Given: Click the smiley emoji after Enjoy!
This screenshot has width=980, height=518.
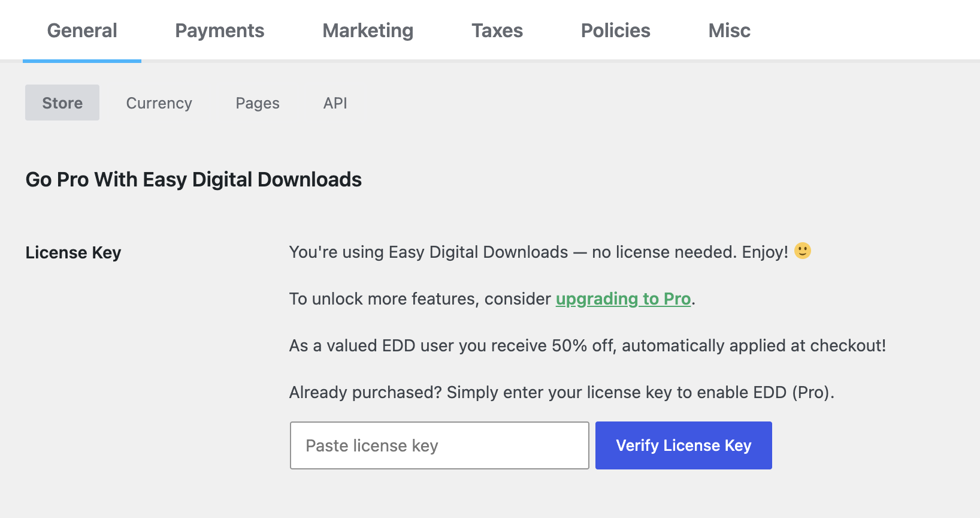Looking at the screenshot, I should [803, 251].
